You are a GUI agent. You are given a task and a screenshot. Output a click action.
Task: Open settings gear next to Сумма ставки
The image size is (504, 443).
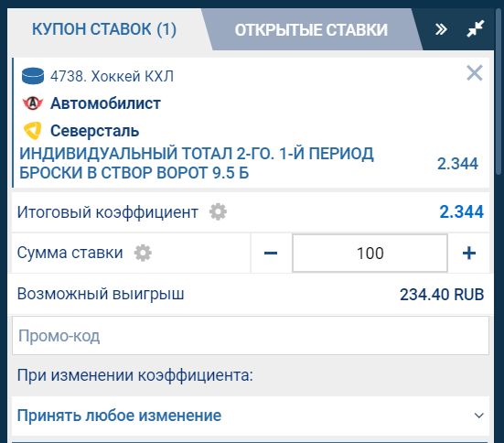(x=143, y=253)
